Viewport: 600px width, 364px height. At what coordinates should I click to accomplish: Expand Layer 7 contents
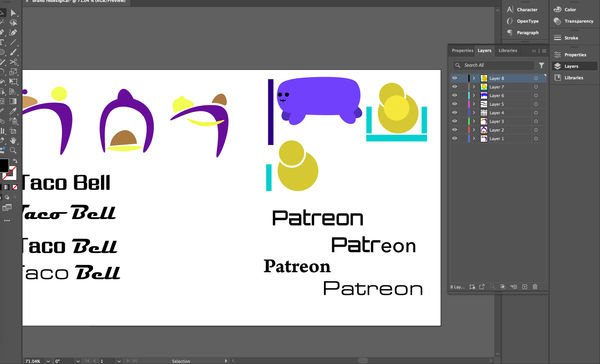474,87
